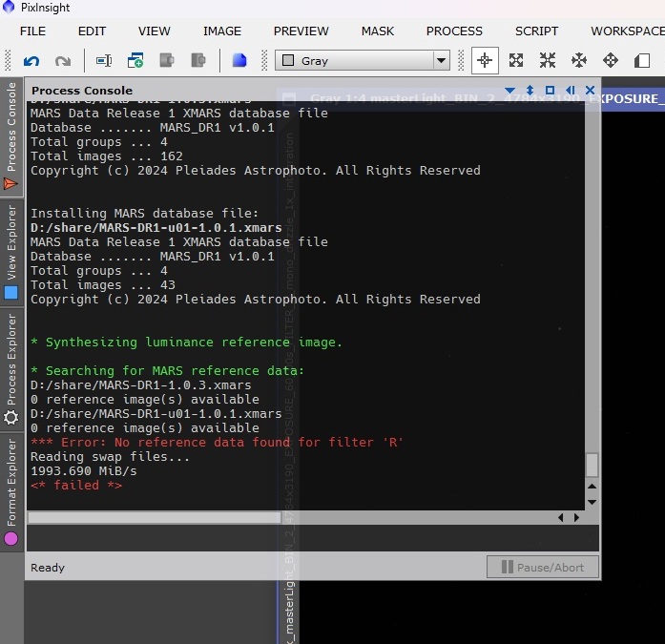This screenshot has width=665, height=644.
Task: Open the MASK menu
Action: (x=378, y=31)
